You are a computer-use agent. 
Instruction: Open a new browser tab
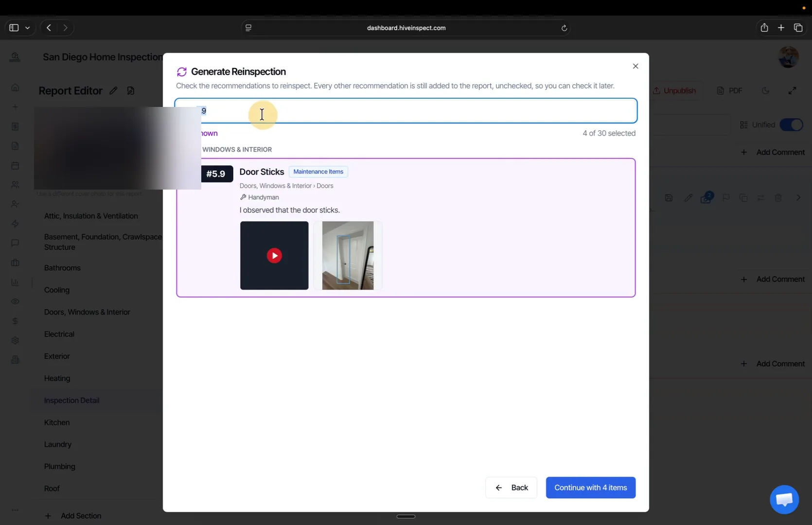click(781, 28)
